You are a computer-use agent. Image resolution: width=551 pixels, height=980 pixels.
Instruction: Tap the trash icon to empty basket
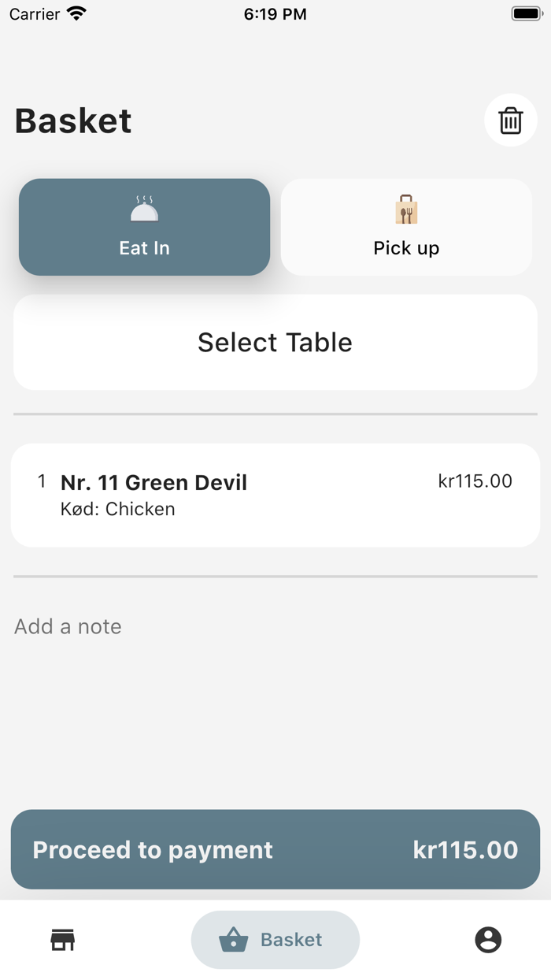pyautogui.click(x=510, y=121)
